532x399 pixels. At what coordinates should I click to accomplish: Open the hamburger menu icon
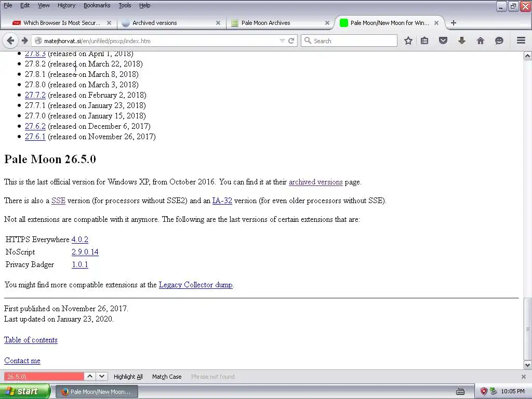click(521, 41)
